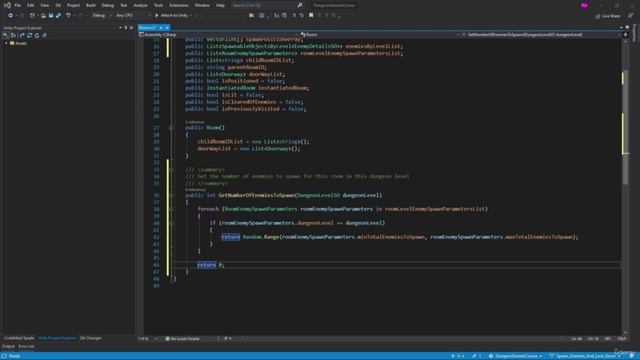Open the Analyze menu
The height and width of the screenshot is (360, 640).
[x=140, y=5]
